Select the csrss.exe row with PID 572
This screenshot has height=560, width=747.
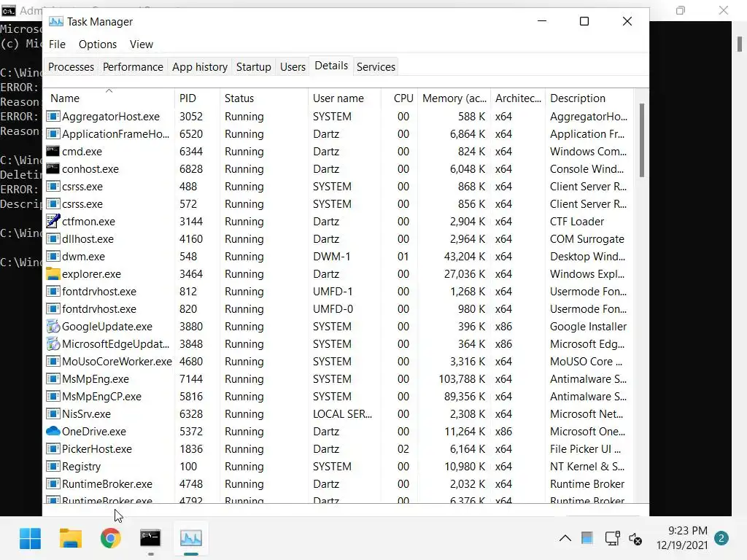(338, 204)
